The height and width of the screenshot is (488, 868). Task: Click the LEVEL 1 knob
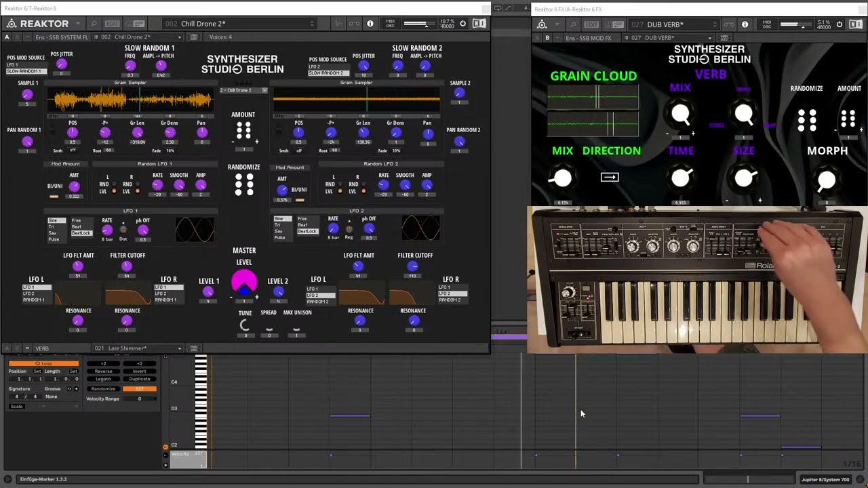coord(208,292)
